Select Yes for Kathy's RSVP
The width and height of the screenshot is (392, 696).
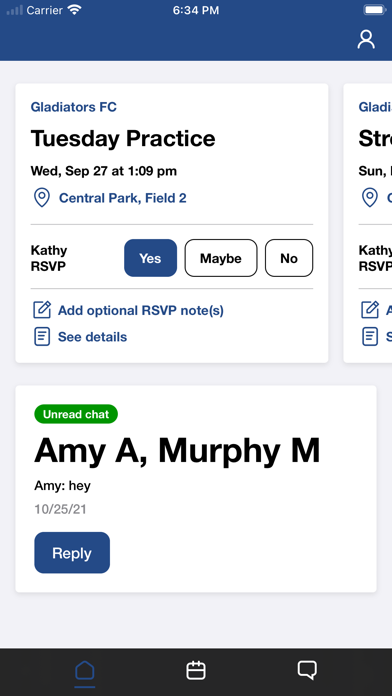pyautogui.click(x=150, y=258)
